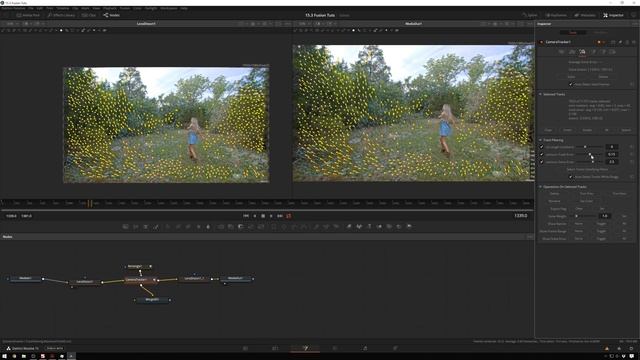Add a Paint node from toolbar
Image resolution: width=640 pixels, height=360 pixels.
click(x=156, y=227)
